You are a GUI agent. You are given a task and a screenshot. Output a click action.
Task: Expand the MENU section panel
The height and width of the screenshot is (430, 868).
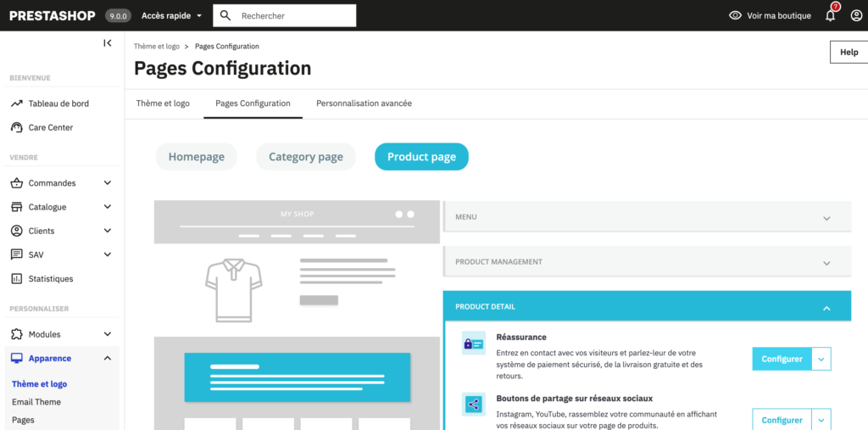pyautogui.click(x=647, y=217)
